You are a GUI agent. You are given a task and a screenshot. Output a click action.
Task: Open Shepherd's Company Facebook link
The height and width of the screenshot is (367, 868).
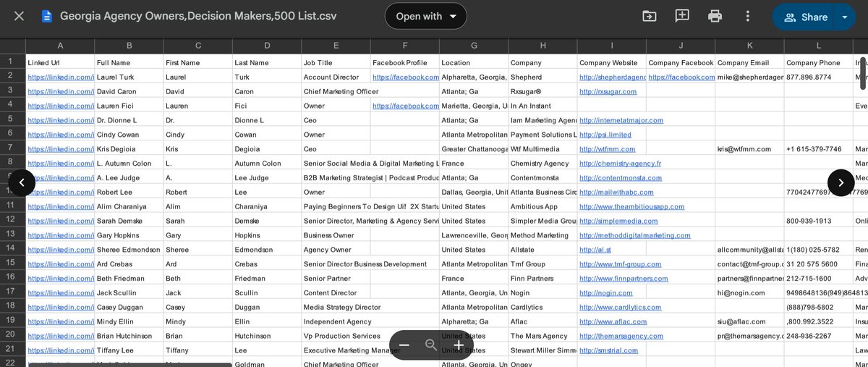[x=681, y=77]
